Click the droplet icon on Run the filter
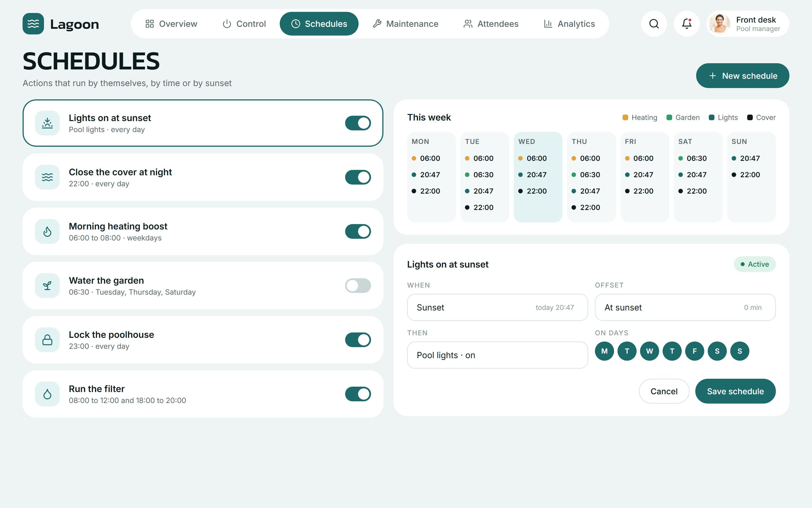Screen dimensions: 812x508 click(x=47, y=394)
